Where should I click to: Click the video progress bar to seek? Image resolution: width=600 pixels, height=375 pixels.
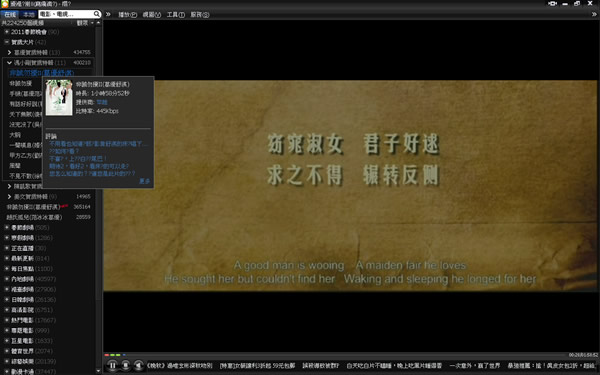335,355
